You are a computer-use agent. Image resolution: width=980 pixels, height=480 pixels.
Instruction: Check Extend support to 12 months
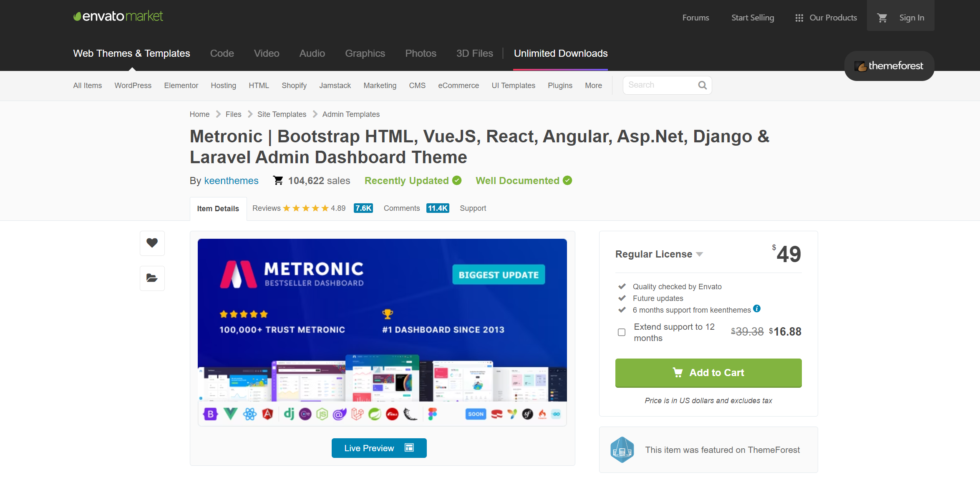622,332
